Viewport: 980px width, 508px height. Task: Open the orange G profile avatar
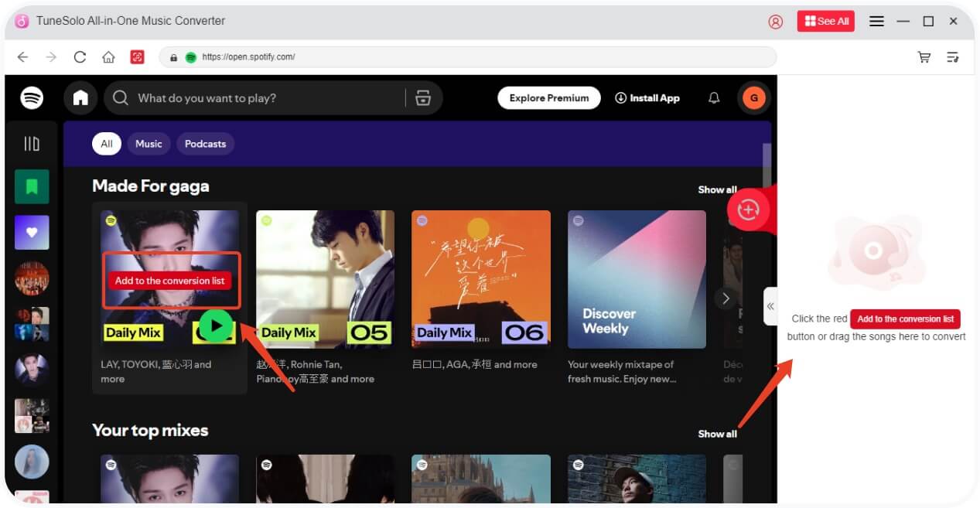[753, 98]
